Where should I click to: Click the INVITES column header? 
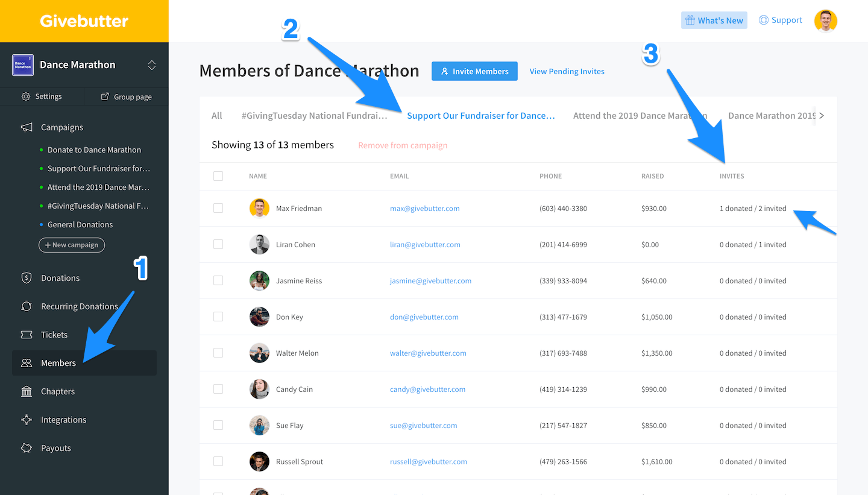732,176
